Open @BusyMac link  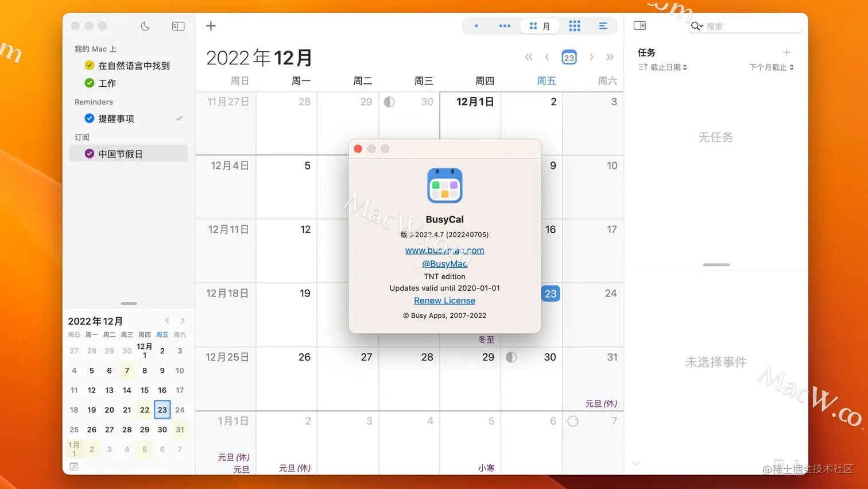(444, 264)
